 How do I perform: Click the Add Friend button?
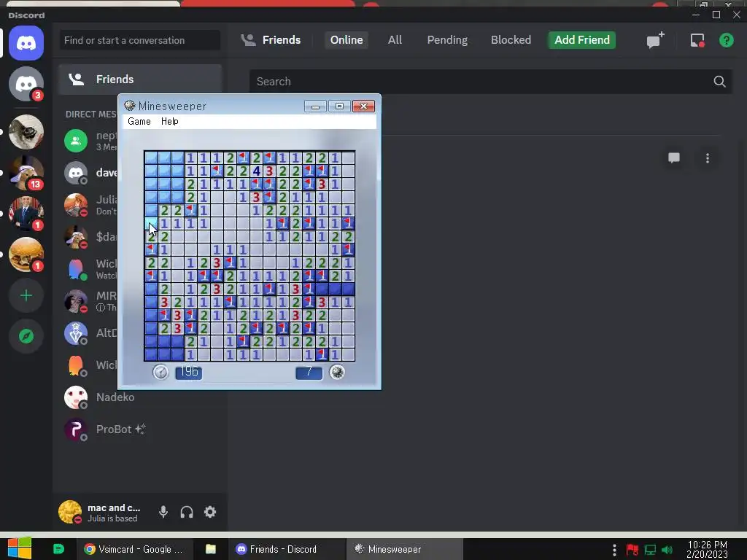[581, 40]
